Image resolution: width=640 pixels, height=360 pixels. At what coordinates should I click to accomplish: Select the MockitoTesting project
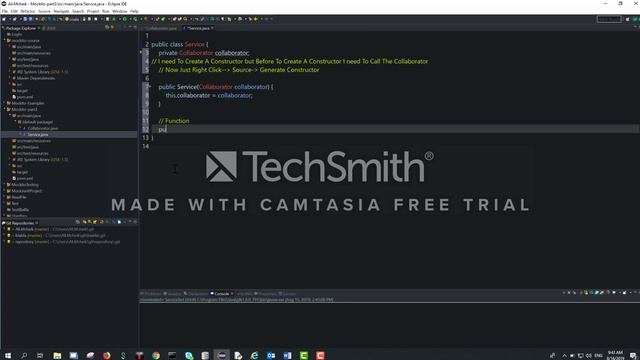tap(25, 184)
